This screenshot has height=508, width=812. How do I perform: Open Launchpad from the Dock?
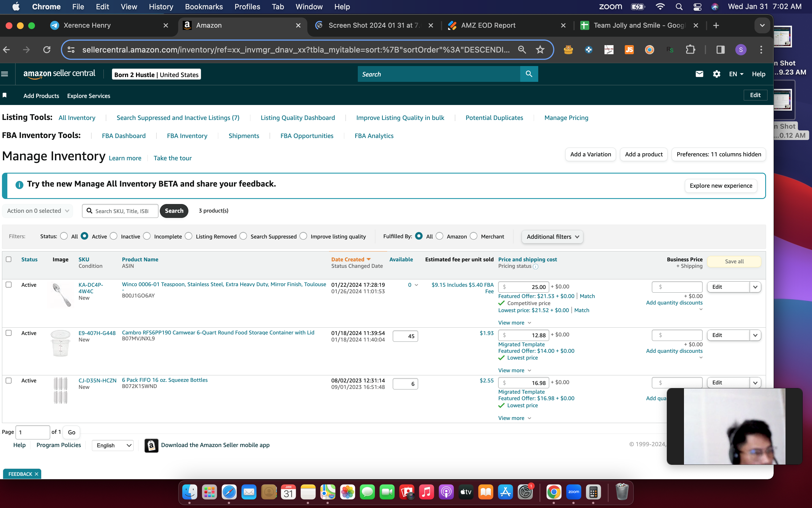(x=209, y=492)
